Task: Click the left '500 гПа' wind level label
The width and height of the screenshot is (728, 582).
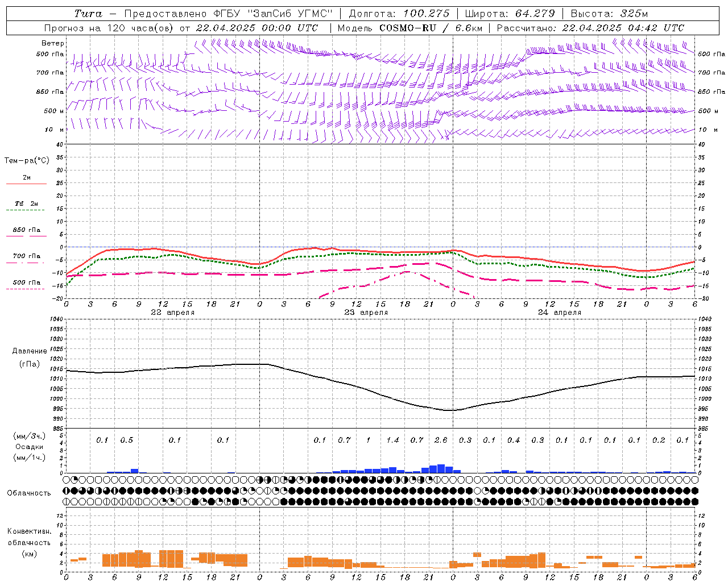Action: point(50,54)
